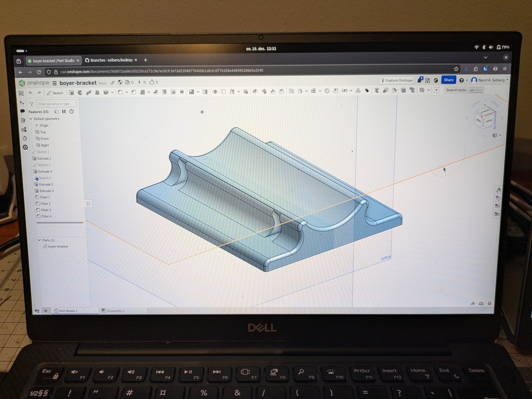Image resolution: width=532 pixels, height=399 pixels.
Task: Open Njord A. Solberg account menu
Action: [x=490, y=80]
